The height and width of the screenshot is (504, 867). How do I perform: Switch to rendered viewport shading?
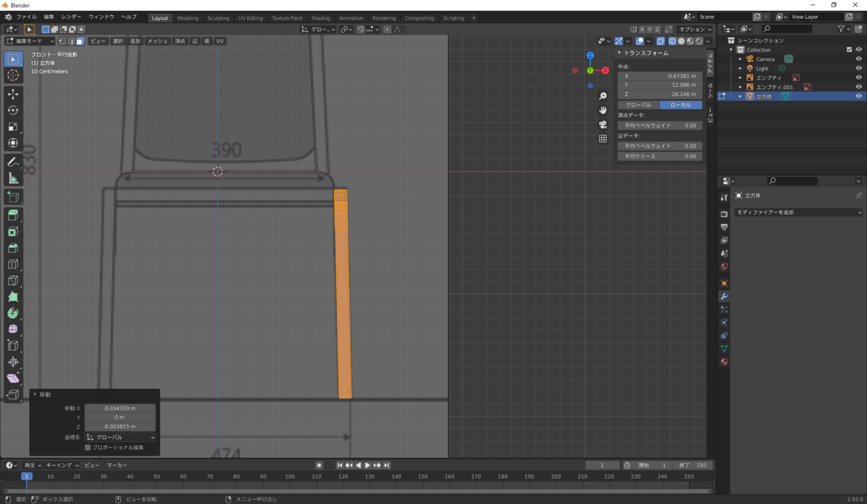click(x=699, y=41)
